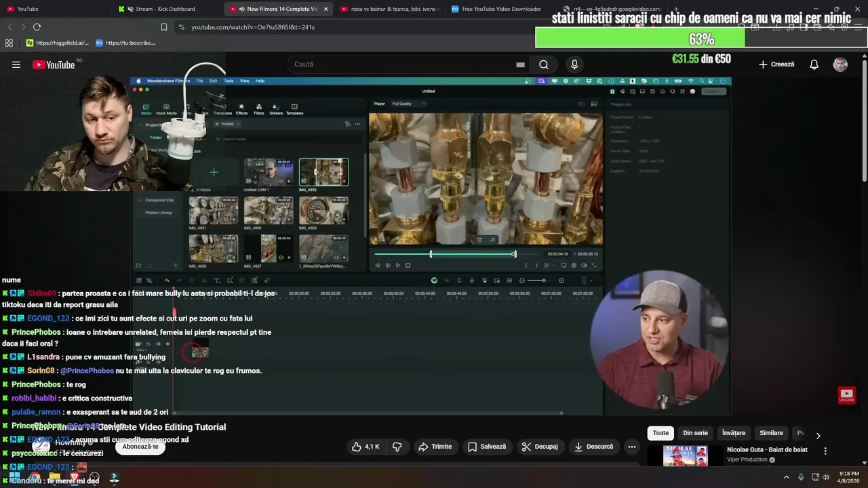The height and width of the screenshot is (488, 868).
Task: Open the on-screen keyboard in search box
Action: (x=520, y=64)
